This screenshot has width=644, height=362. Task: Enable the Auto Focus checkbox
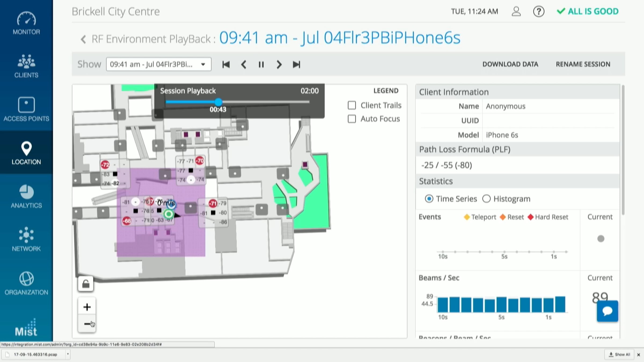pos(352,119)
